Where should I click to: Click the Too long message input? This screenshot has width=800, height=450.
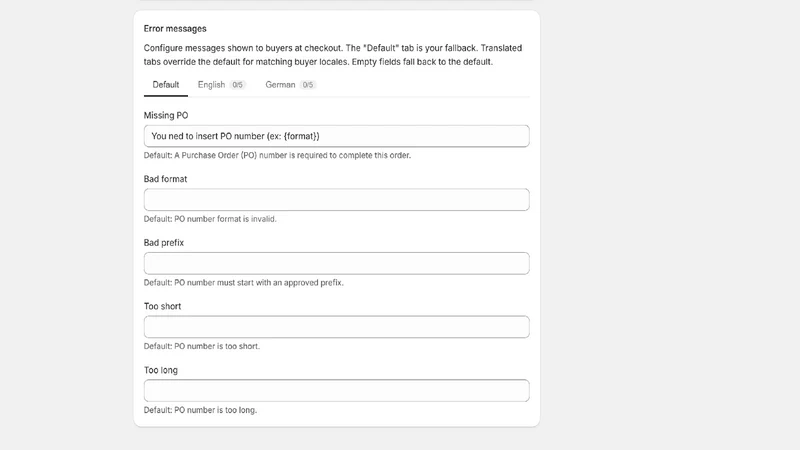click(x=336, y=390)
